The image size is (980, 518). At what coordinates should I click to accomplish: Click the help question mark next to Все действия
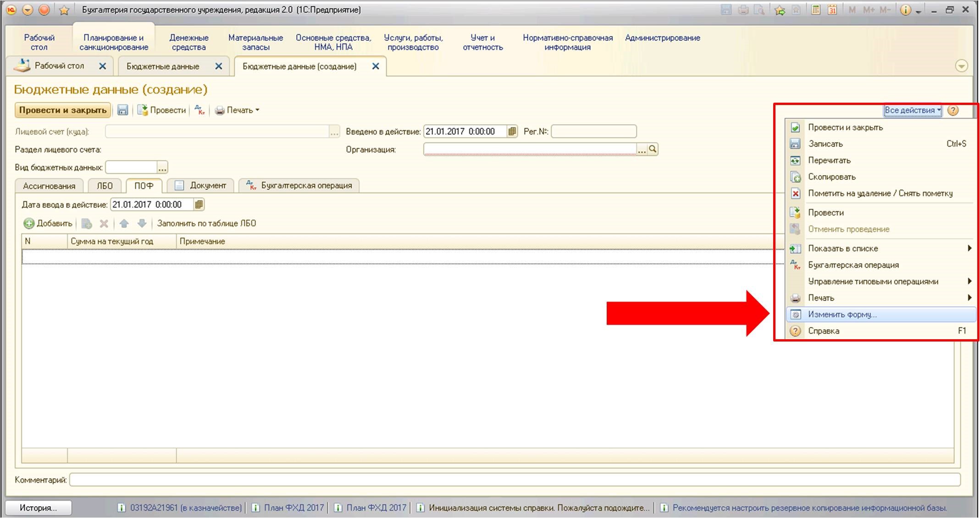pyautogui.click(x=953, y=110)
